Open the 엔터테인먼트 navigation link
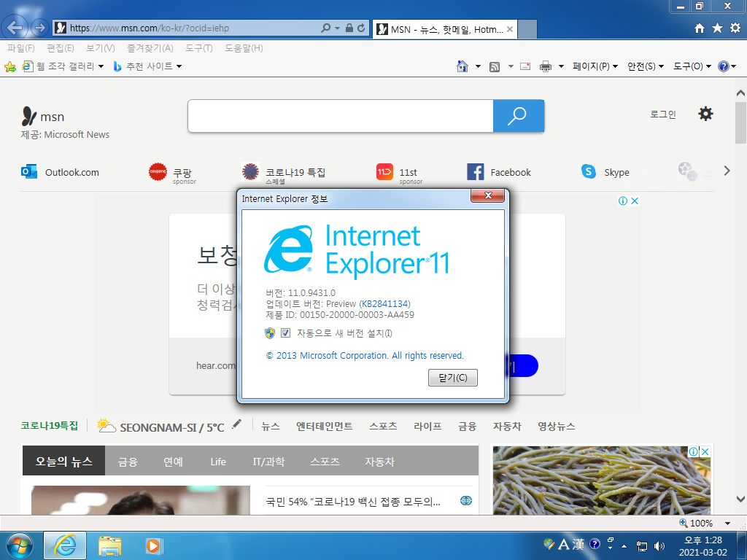747x560 pixels. coord(325,426)
